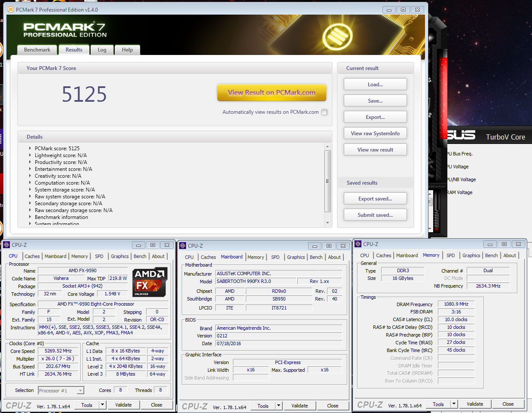Screen dimensions: 532x413
Task: Click the Multiplier value x 26.0 ( 7 - 26 )
Action: tap(58, 358)
